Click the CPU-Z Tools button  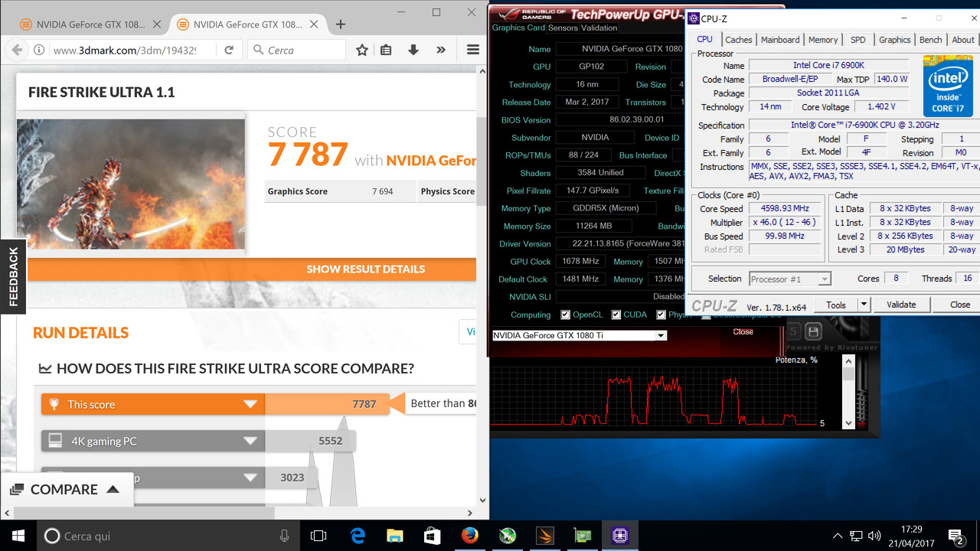836,305
